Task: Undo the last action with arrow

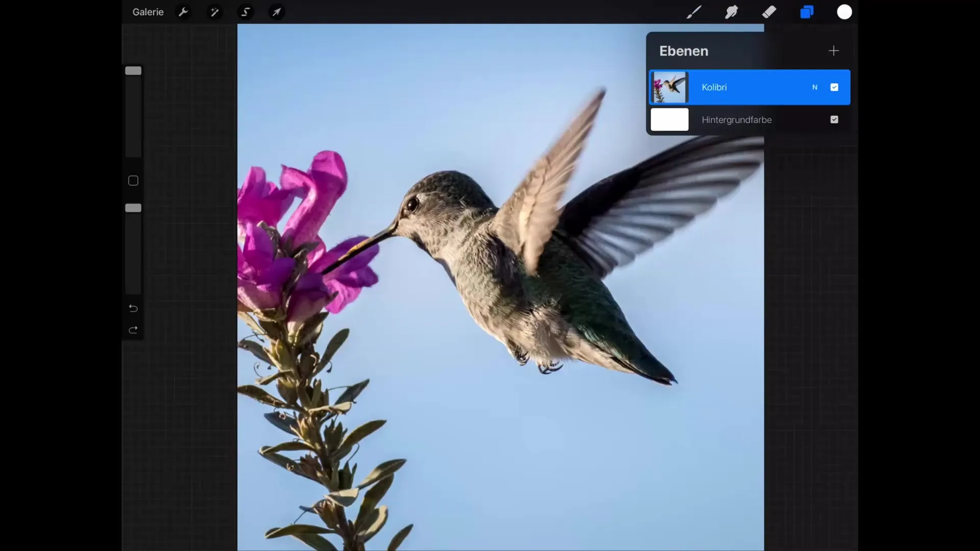Action: pos(133,308)
